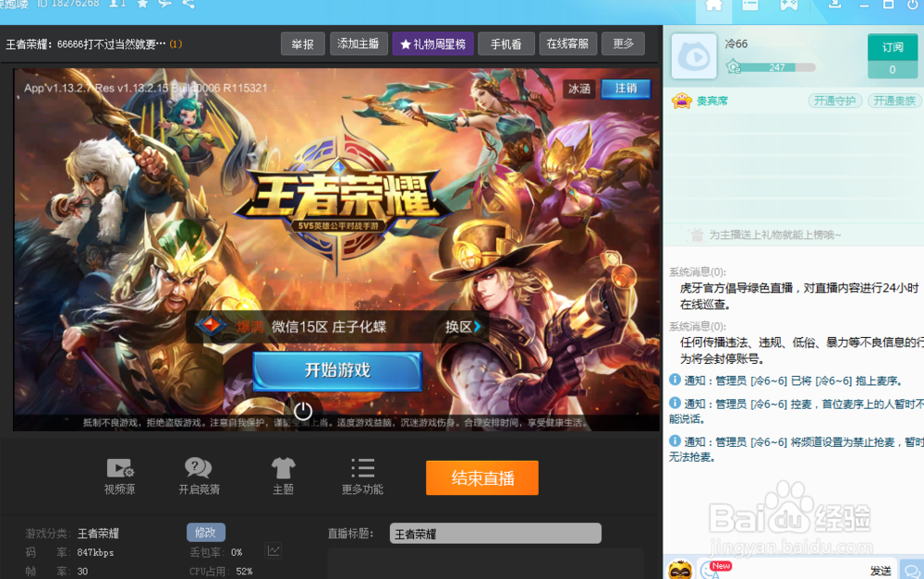Click the 注销 logout button in game
924x579 pixels.
[626, 89]
